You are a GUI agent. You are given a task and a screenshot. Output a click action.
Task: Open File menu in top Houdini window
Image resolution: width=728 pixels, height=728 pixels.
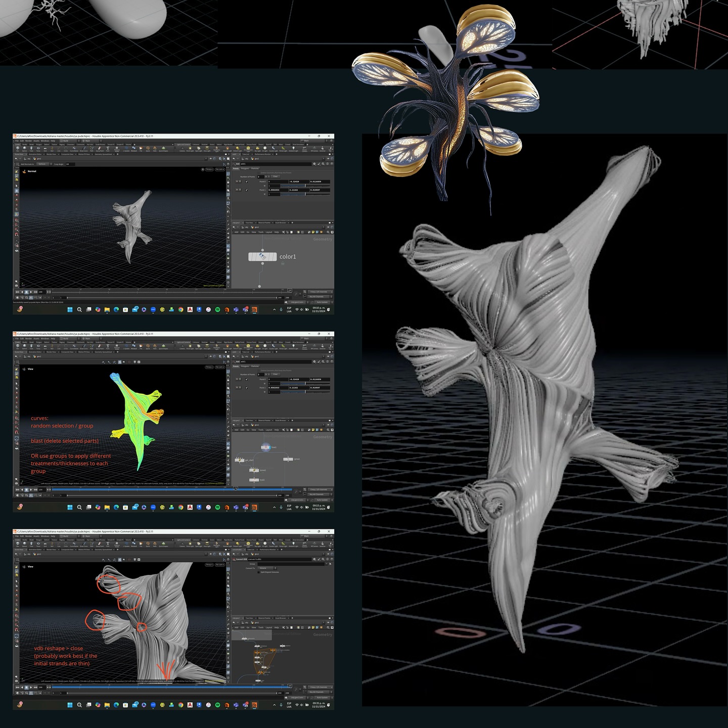(17, 141)
